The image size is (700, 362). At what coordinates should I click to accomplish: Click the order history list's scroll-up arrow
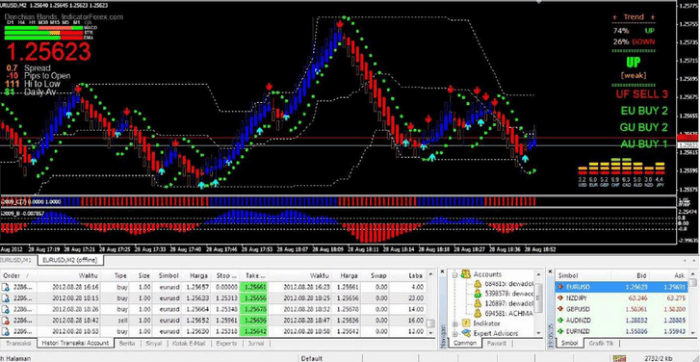(x=431, y=274)
